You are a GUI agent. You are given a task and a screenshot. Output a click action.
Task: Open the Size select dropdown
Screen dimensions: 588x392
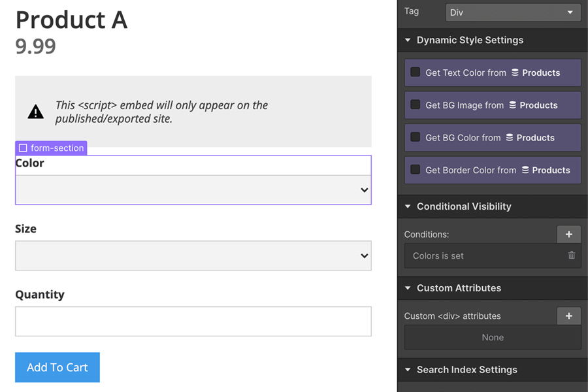193,255
